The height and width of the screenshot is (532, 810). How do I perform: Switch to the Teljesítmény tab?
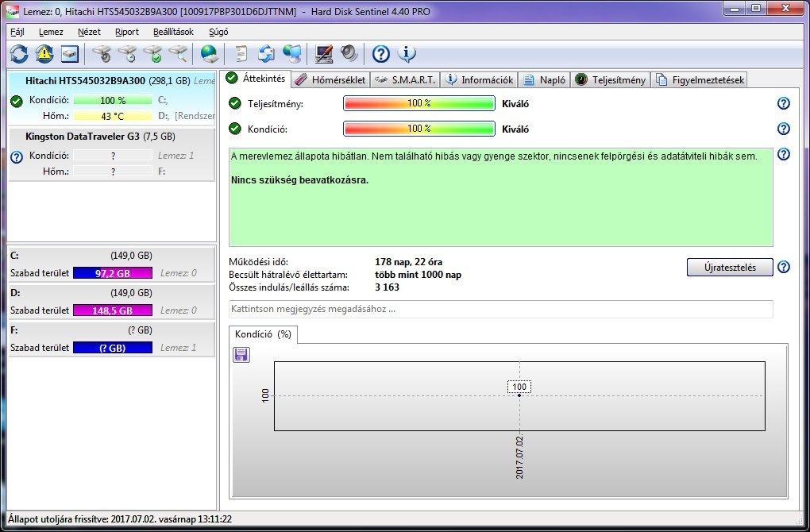click(611, 80)
